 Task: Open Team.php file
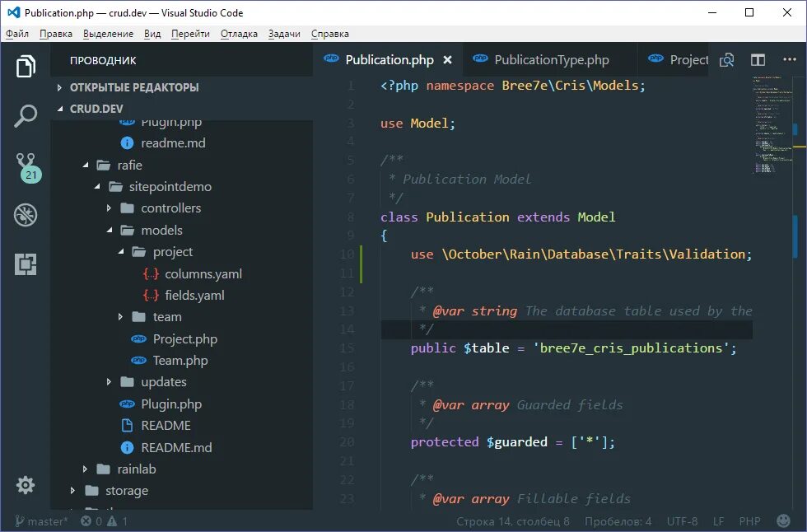click(x=180, y=361)
